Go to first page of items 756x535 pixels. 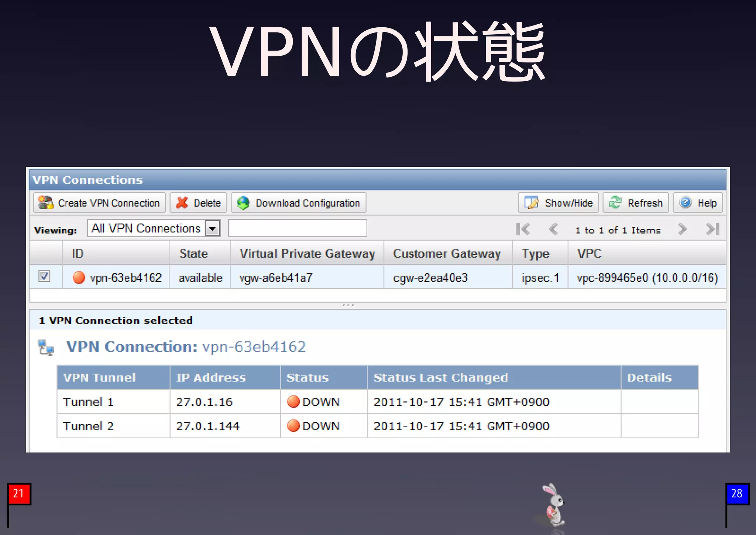click(x=523, y=229)
